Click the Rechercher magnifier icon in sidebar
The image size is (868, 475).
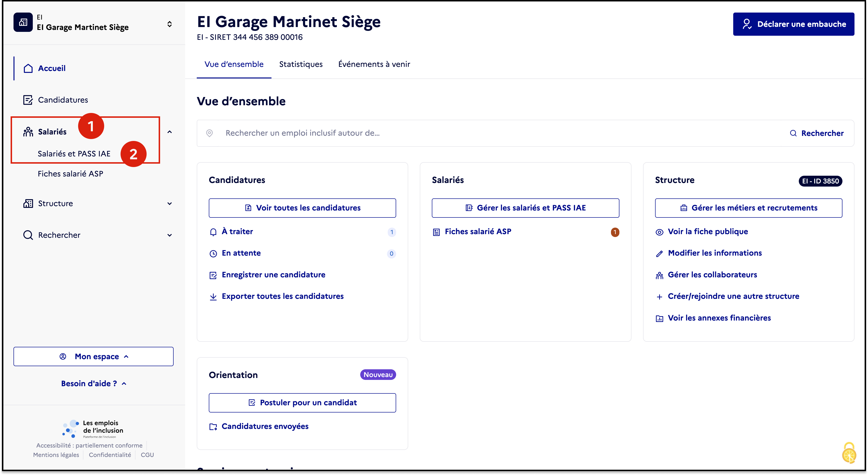pyautogui.click(x=28, y=235)
